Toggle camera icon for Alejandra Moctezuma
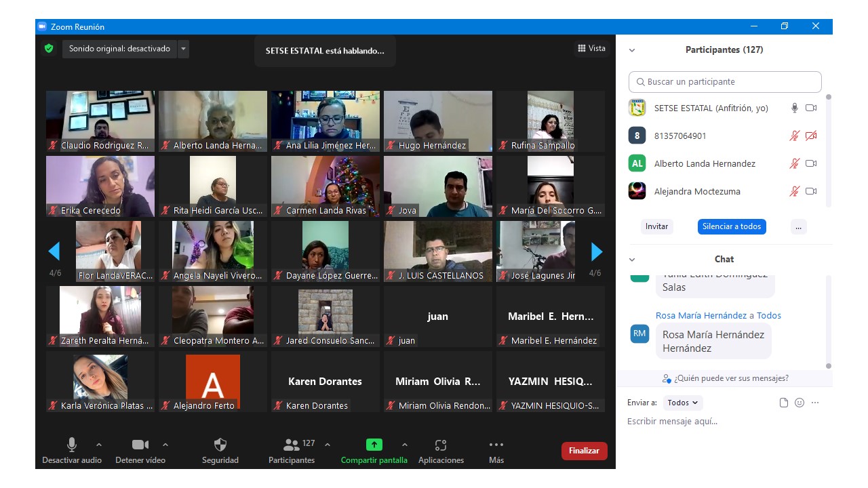868x488 pixels. 811,191
